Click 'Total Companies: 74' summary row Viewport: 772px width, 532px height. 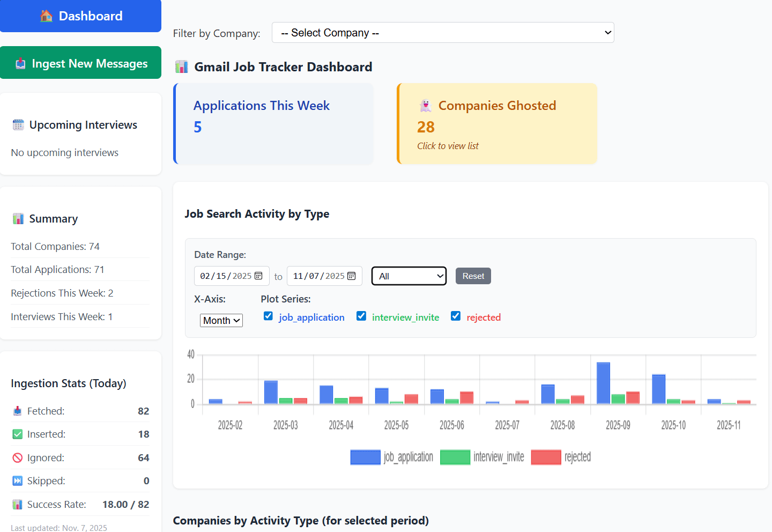coord(80,247)
